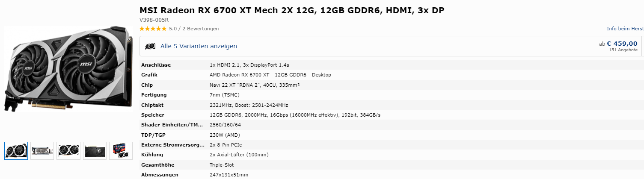Select the 'Anschlüsse' specification row
This screenshot has height=179, width=644.
pyautogui.click(x=392, y=65)
